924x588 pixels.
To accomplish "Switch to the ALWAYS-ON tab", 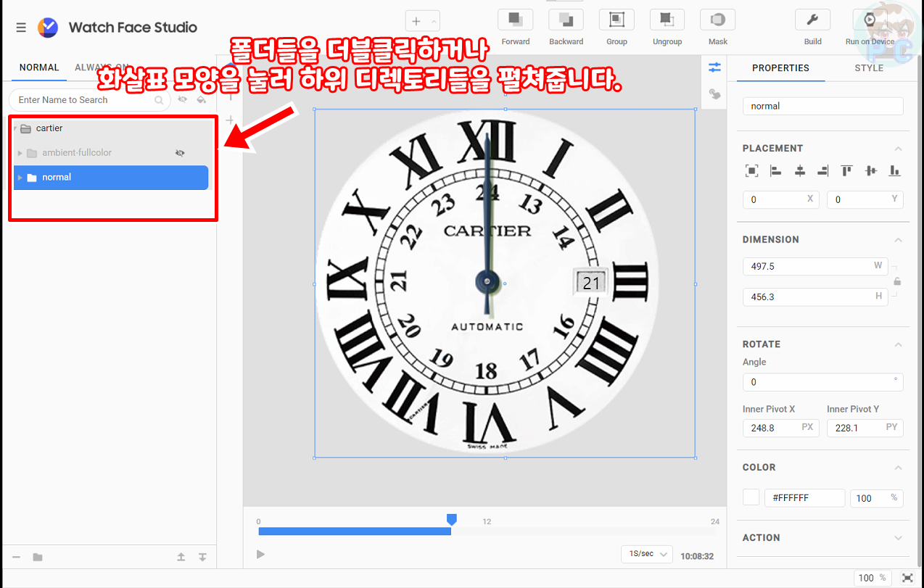I will coord(102,67).
